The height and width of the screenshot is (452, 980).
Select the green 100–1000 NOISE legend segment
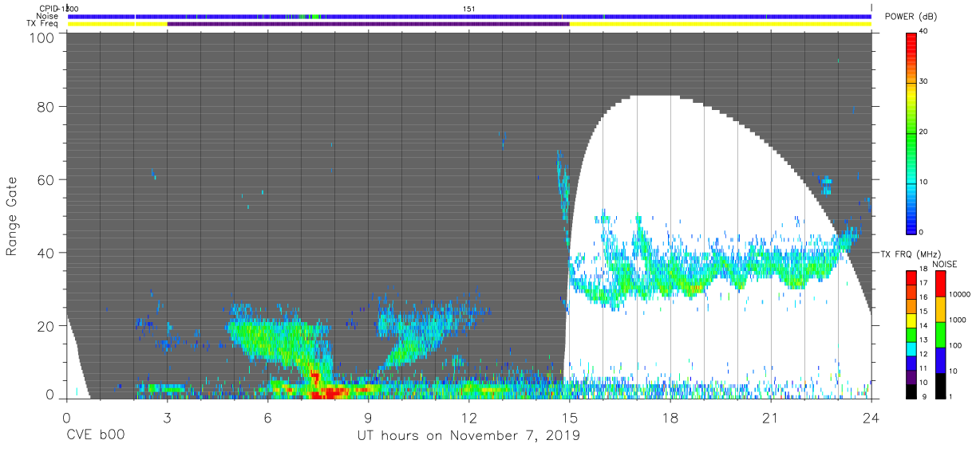point(940,334)
